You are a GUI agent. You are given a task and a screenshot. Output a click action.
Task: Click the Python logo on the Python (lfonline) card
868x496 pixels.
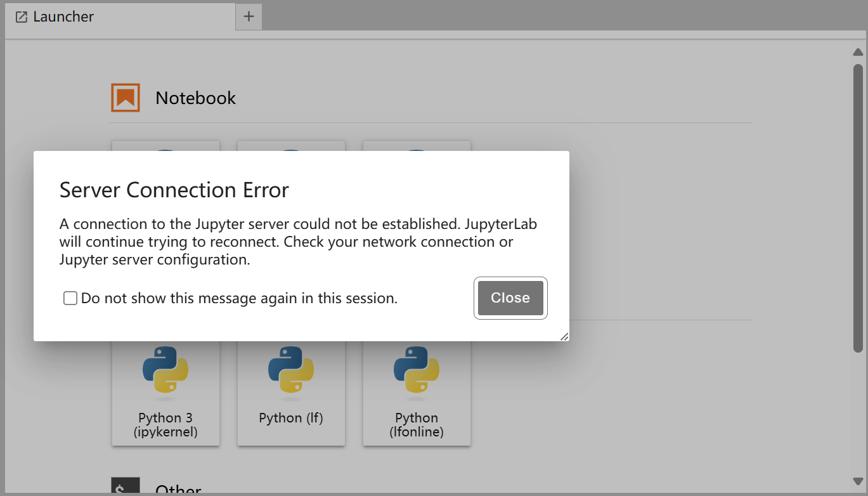(x=417, y=370)
